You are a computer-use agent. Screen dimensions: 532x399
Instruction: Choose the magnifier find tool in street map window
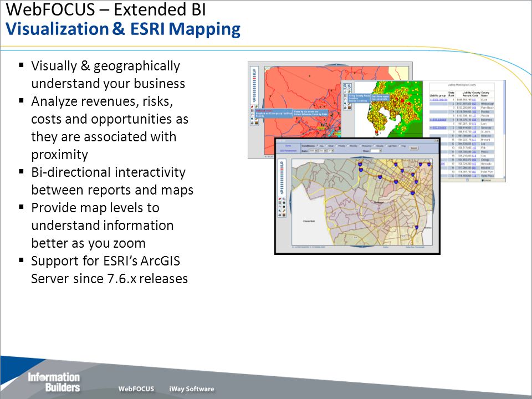pyautogui.click(x=279, y=211)
